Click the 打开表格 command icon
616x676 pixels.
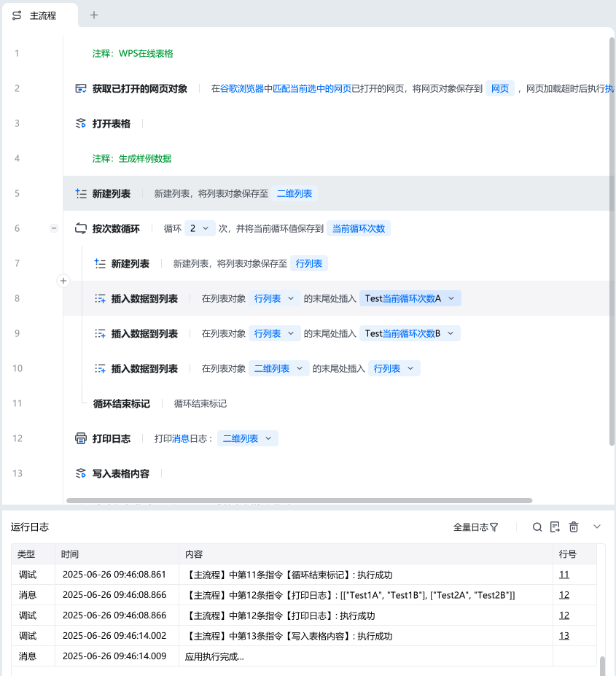tap(81, 123)
